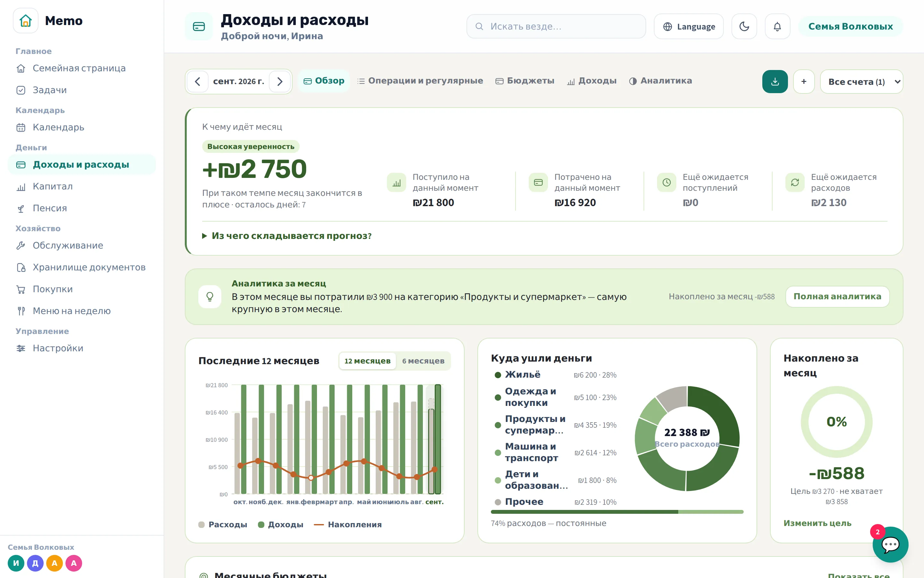Add a new entry with the plus button
Viewport: 924px width, 578px height.
pos(804,82)
